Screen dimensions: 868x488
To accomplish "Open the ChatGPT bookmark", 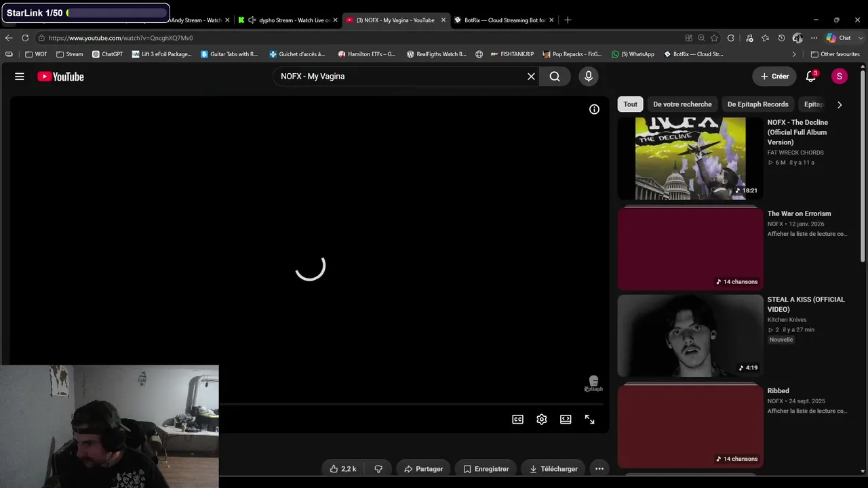I will point(107,54).
